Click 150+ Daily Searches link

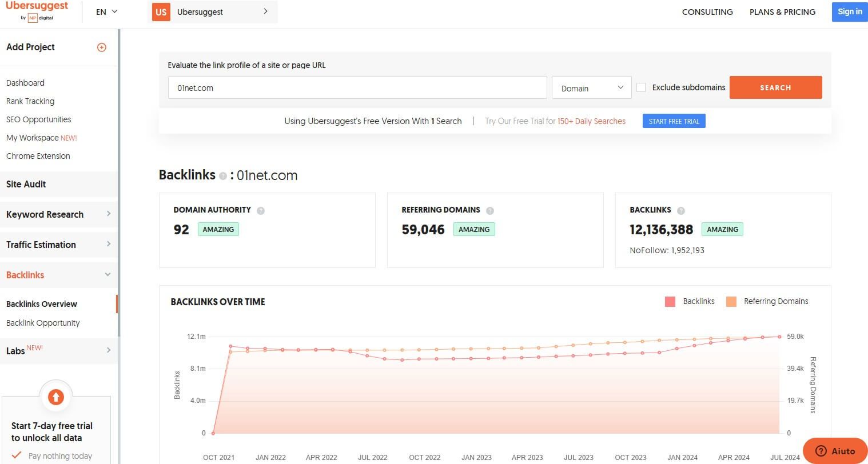pos(591,121)
